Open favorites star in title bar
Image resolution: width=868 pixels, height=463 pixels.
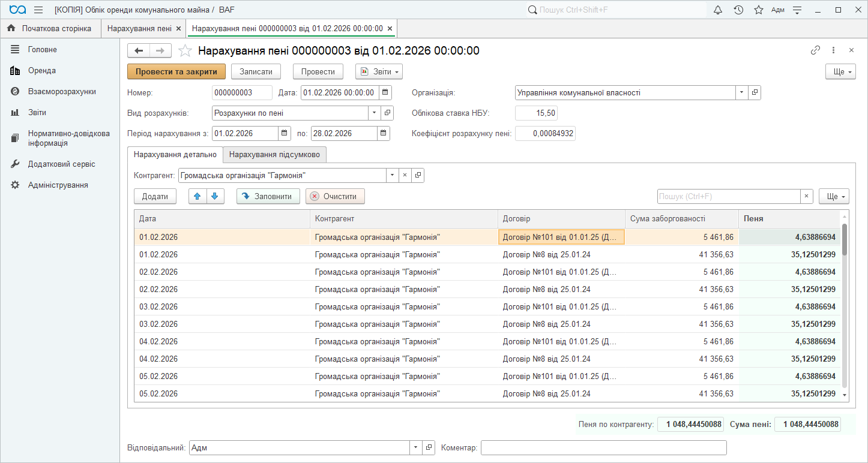pyautogui.click(x=758, y=10)
